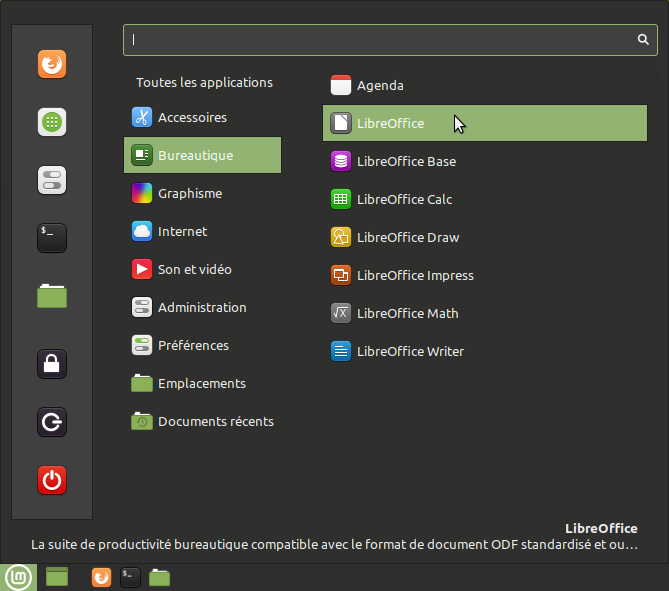This screenshot has width=669, height=591.
Task: Select the Internet category label
Action: [183, 231]
